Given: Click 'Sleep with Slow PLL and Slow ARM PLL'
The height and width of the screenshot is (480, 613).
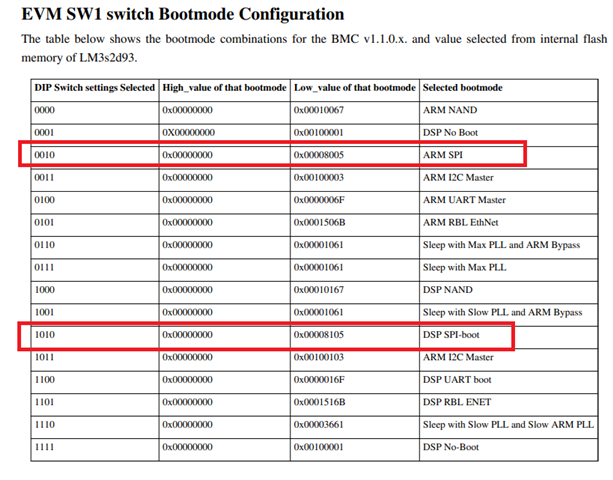Looking at the screenshot, I should pos(508,425).
